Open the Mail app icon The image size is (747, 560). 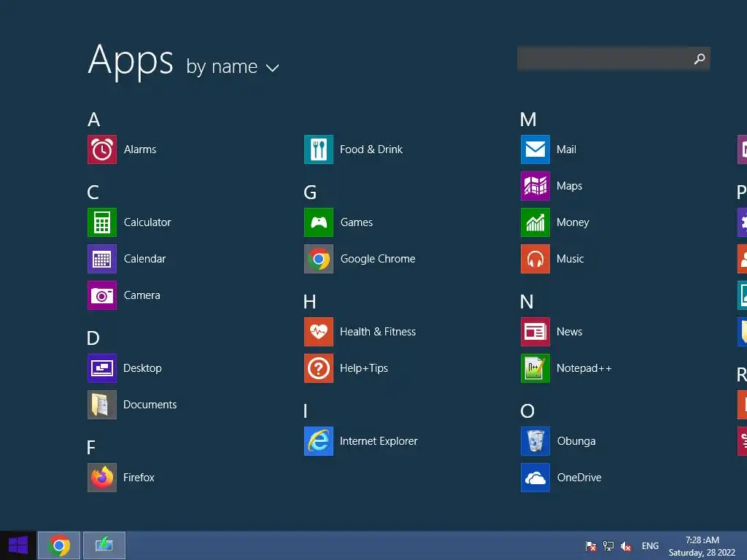pos(535,149)
